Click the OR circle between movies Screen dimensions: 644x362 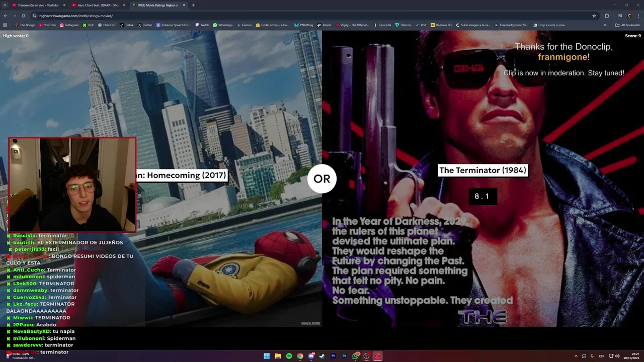pos(322,178)
